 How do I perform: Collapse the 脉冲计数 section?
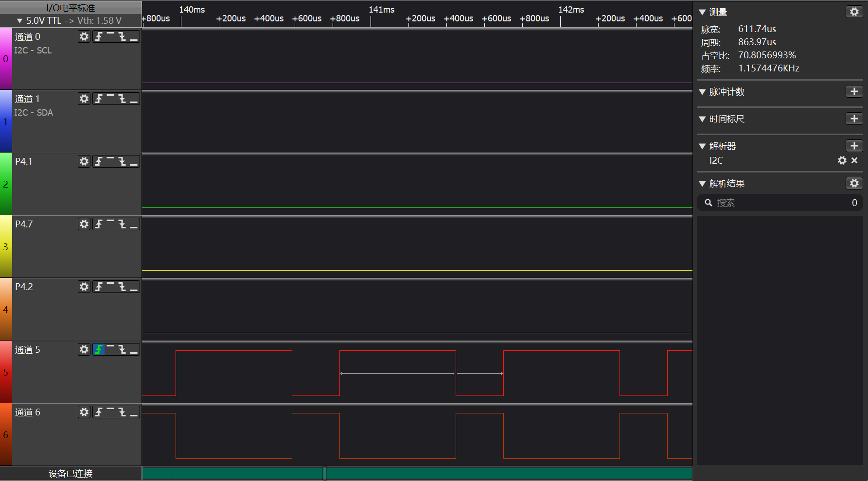pyautogui.click(x=702, y=92)
